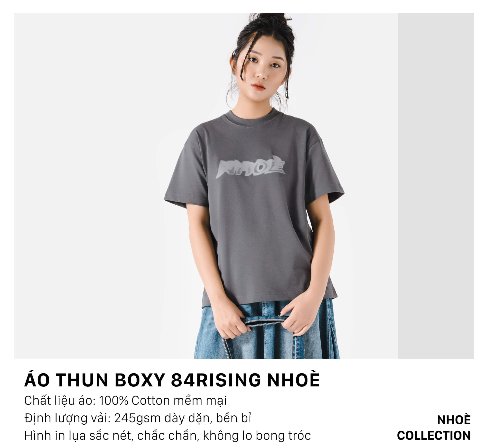Select the Chất liệu áo description line
The width and height of the screenshot is (487, 448).
pyautogui.click(x=125, y=401)
